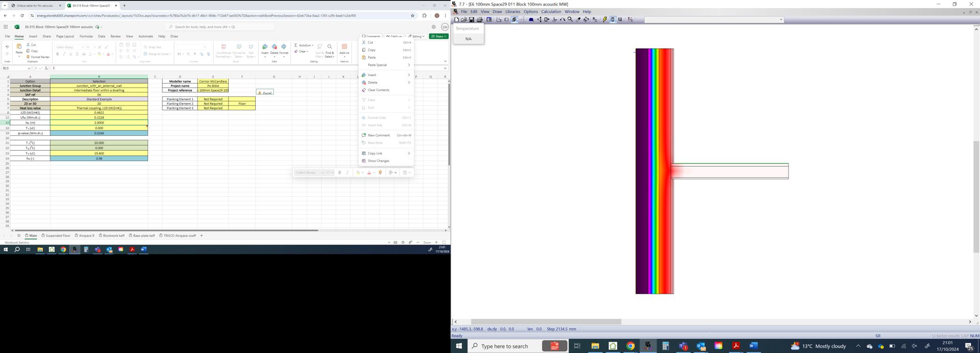Click the Add-ins icon in the Excel ribbon
The width and height of the screenshot is (980, 353).
345,47
